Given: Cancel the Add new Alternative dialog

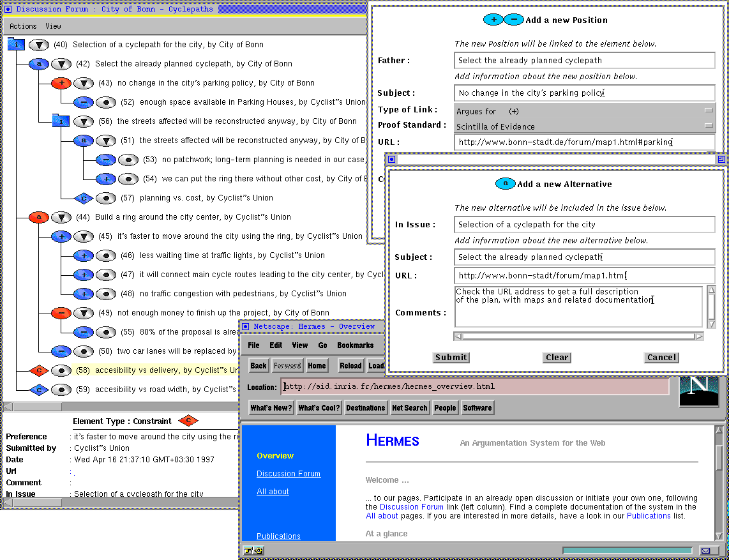Looking at the screenshot, I should coord(661,357).
